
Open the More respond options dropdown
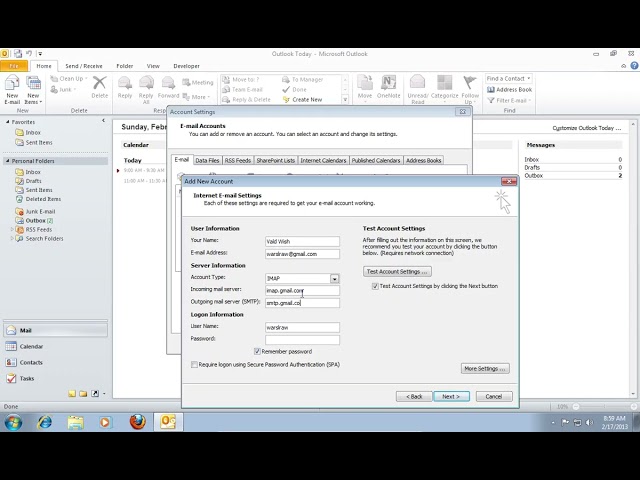[196, 97]
